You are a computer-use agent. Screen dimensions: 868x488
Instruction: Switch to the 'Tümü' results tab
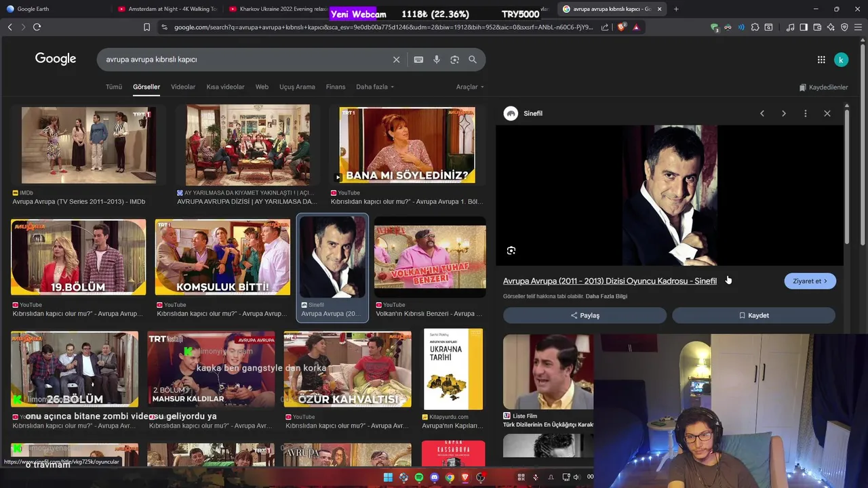[114, 87]
